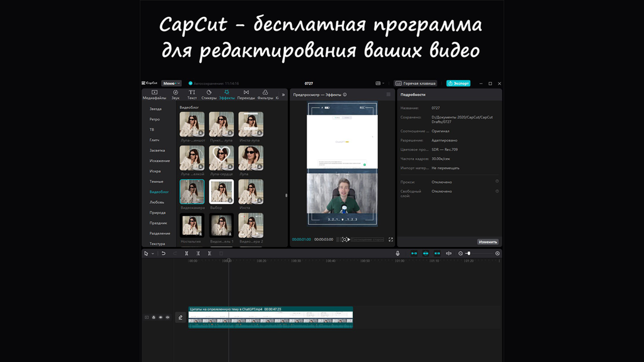This screenshot has width=644, height=362.
Task: Switch to the Стикеры stickers tab
Action: 209,95
